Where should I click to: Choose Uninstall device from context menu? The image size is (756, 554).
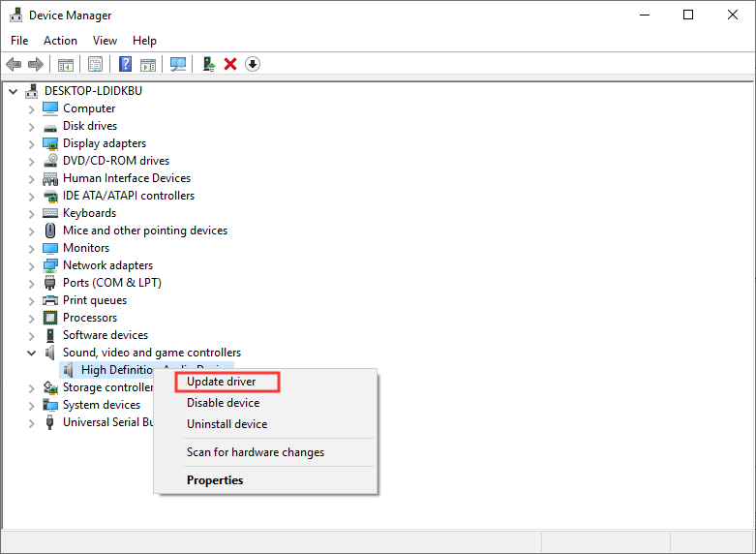tap(265, 424)
